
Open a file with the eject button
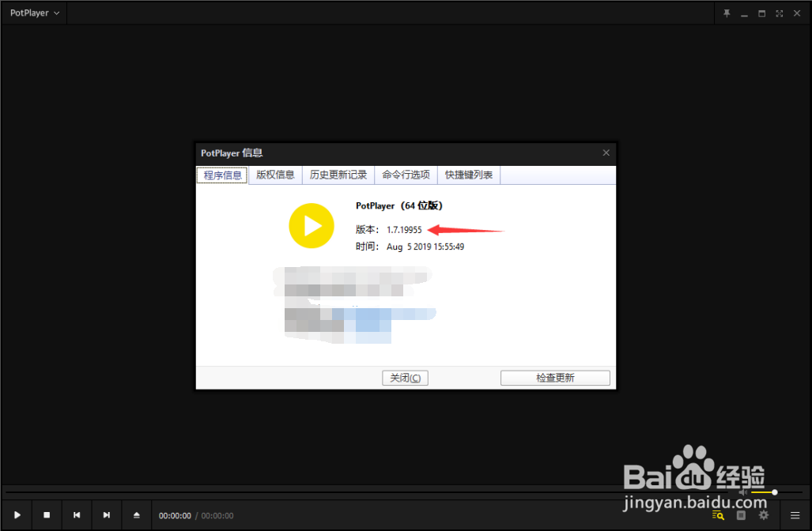137,515
